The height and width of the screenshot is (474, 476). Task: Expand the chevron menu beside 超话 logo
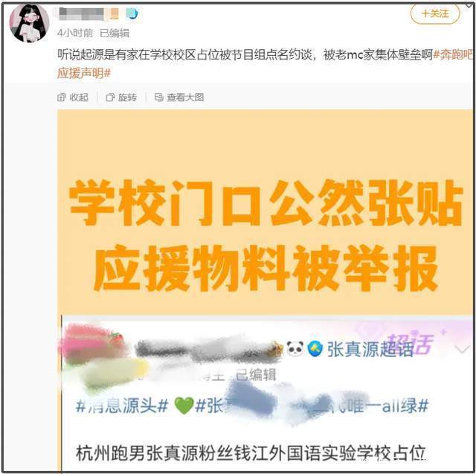(x=462, y=350)
